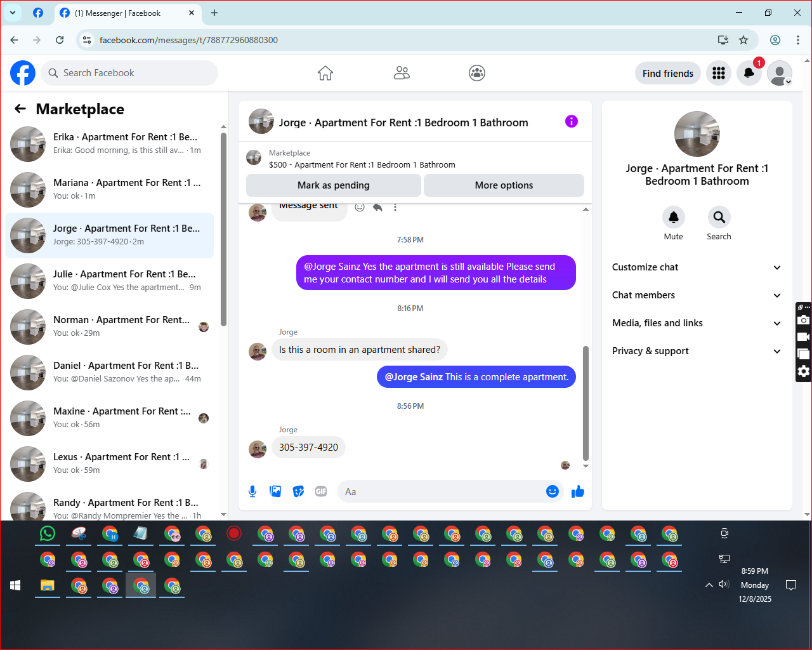Show hidden system tray icons chevron

709,585
